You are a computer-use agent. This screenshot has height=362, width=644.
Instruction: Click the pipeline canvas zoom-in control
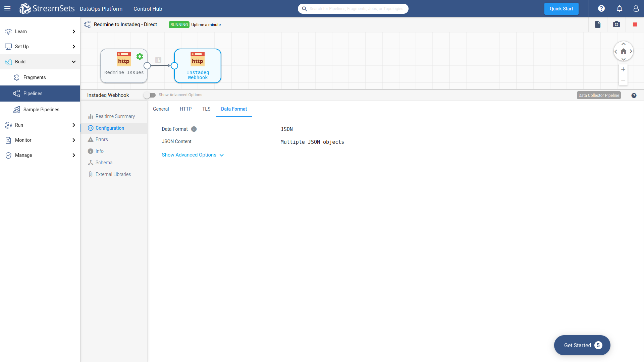pos(624,69)
